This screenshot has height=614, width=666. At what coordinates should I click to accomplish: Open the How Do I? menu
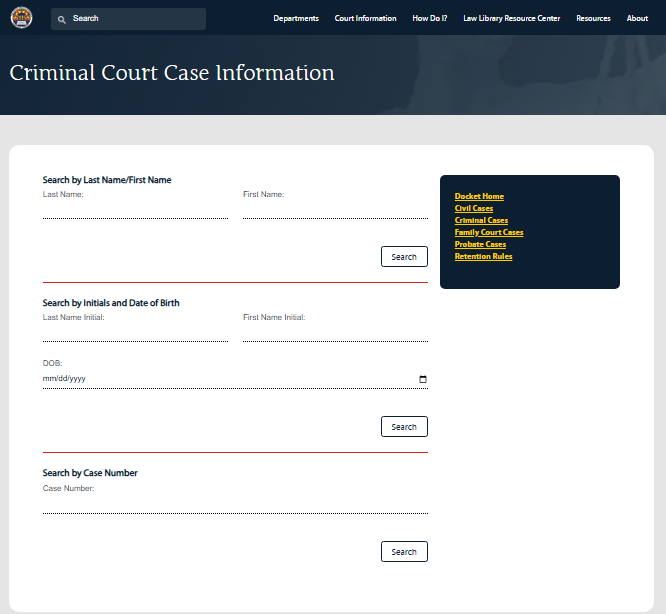pos(430,18)
